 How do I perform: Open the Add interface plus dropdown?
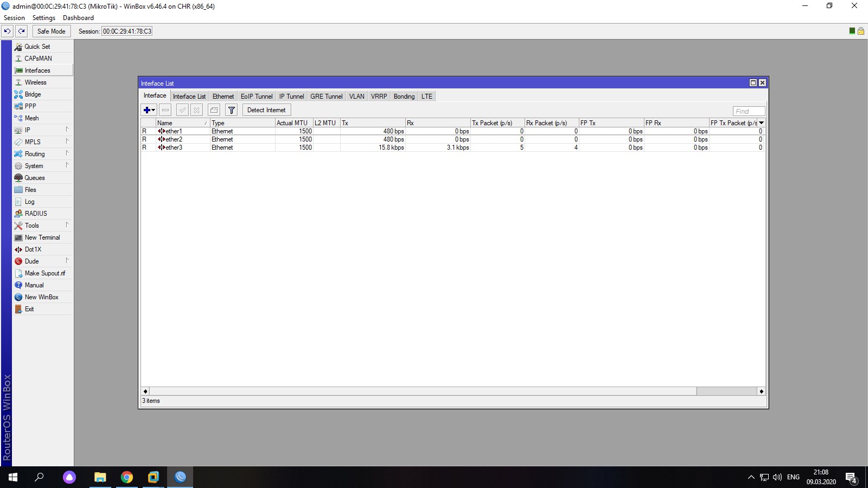pyautogui.click(x=149, y=110)
